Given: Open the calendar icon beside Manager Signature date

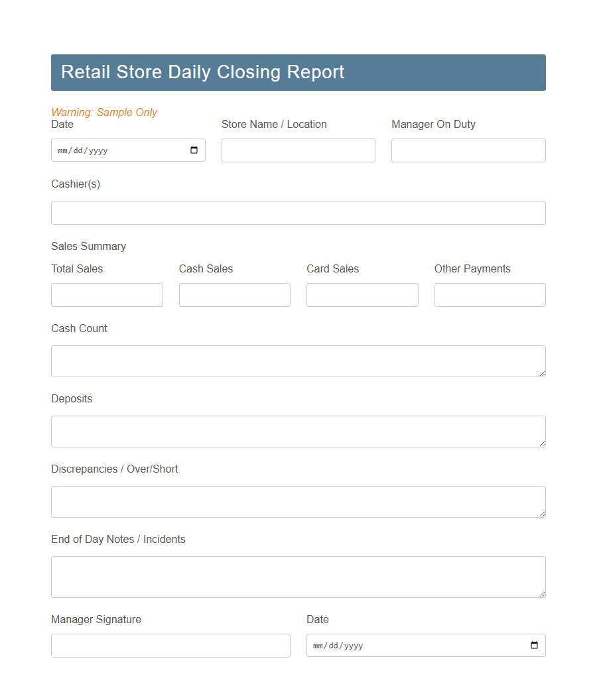Looking at the screenshot, I should pos(535,645).
